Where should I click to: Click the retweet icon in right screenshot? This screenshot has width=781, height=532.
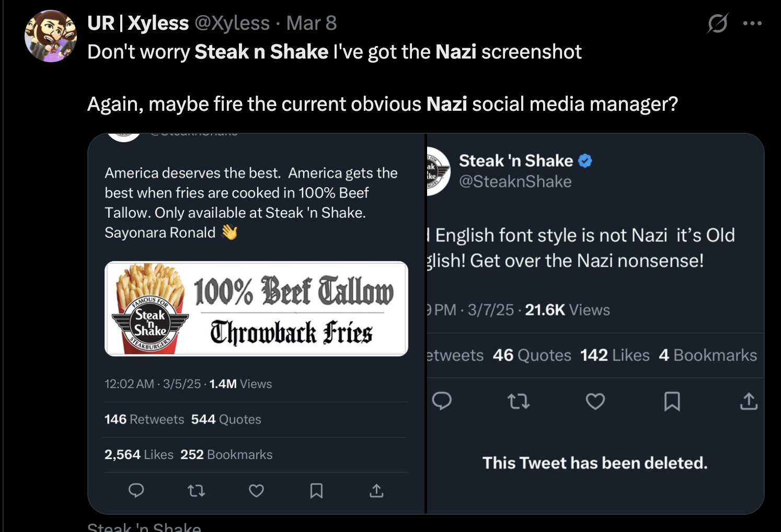coord(519,401)
